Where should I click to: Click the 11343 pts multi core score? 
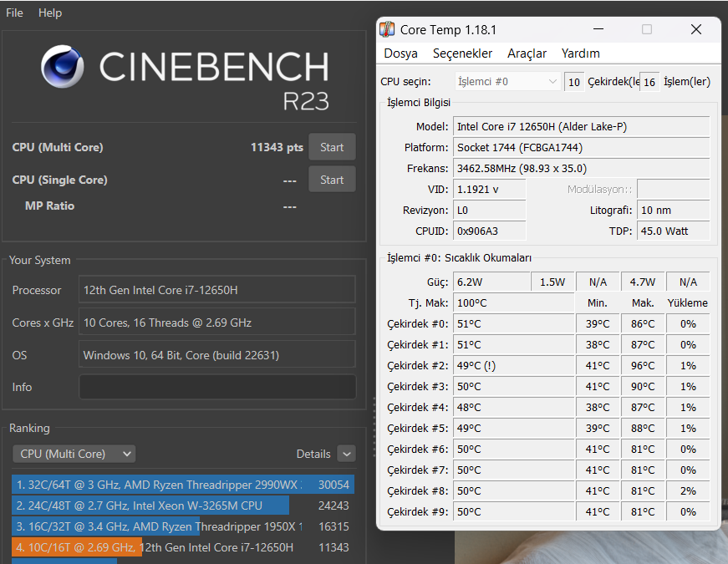[x=277, y=147]
